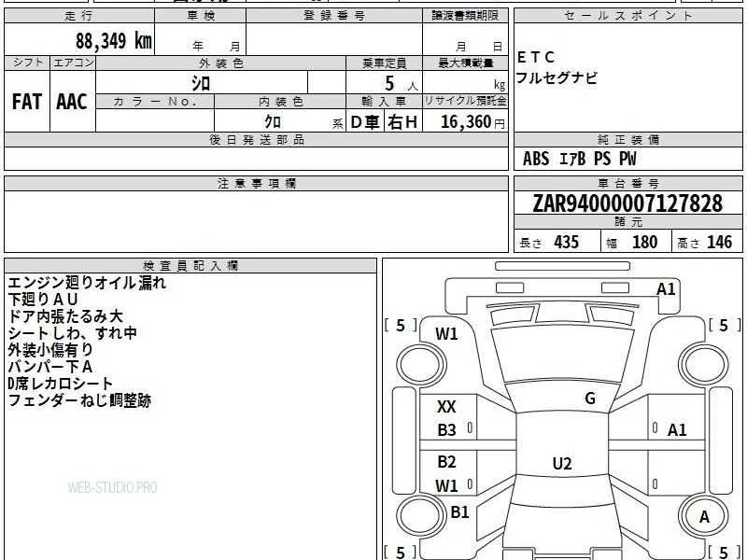Screen dimensions: 747x560
Task: Click the 走行 column header
Action: [78, 16]
